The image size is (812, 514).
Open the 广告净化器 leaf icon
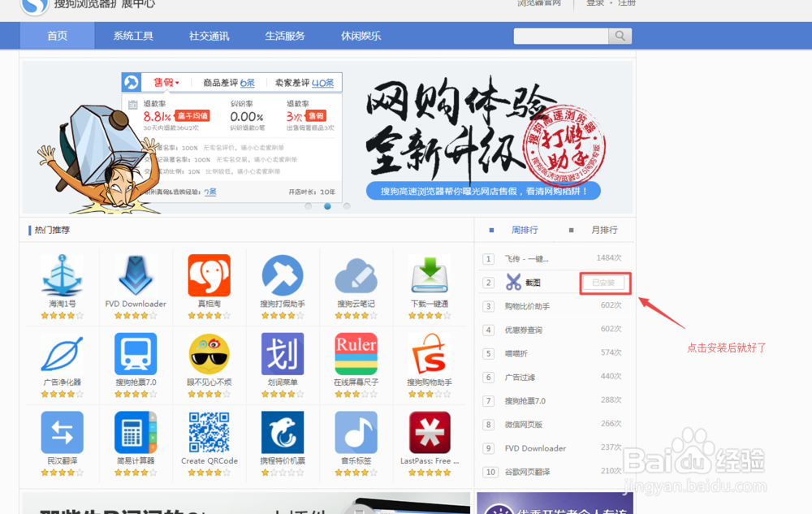(x=63, y=353)
